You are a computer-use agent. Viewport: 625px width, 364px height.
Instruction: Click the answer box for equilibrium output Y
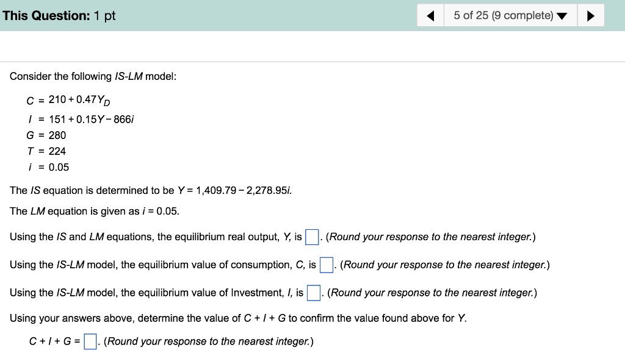(311, 237)
